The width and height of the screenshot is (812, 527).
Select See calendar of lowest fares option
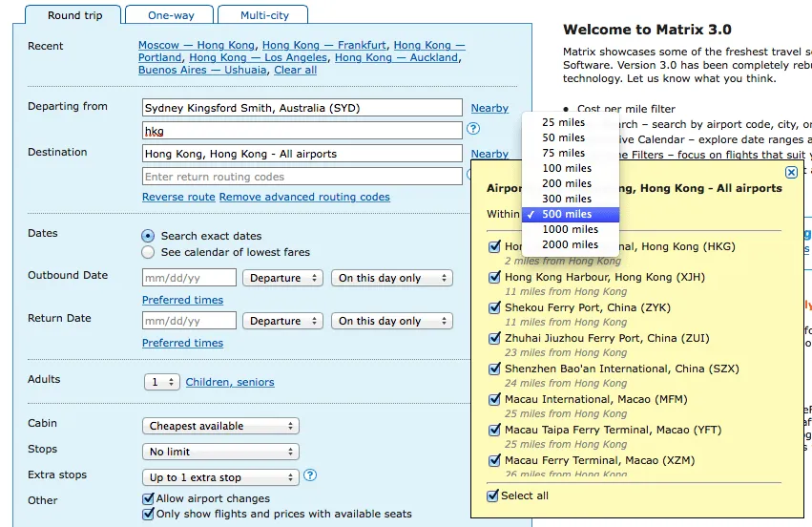(x=148, y=252)
